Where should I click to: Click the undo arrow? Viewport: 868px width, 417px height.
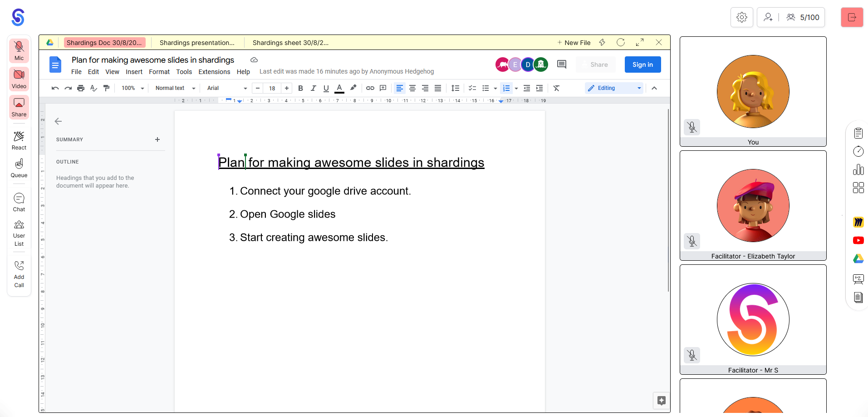(x=55, y=88)
